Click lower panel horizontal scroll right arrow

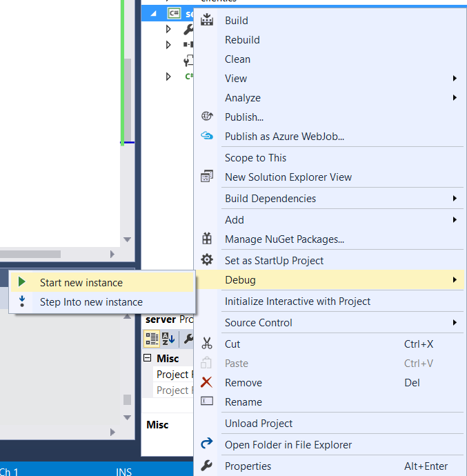[112, 432]
